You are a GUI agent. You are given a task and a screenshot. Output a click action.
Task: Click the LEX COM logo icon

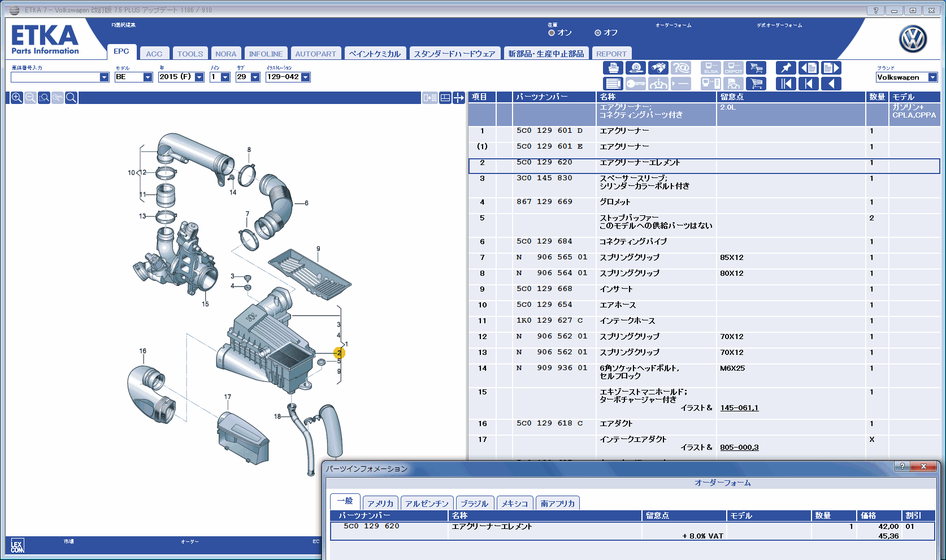(x=17, y=546)
